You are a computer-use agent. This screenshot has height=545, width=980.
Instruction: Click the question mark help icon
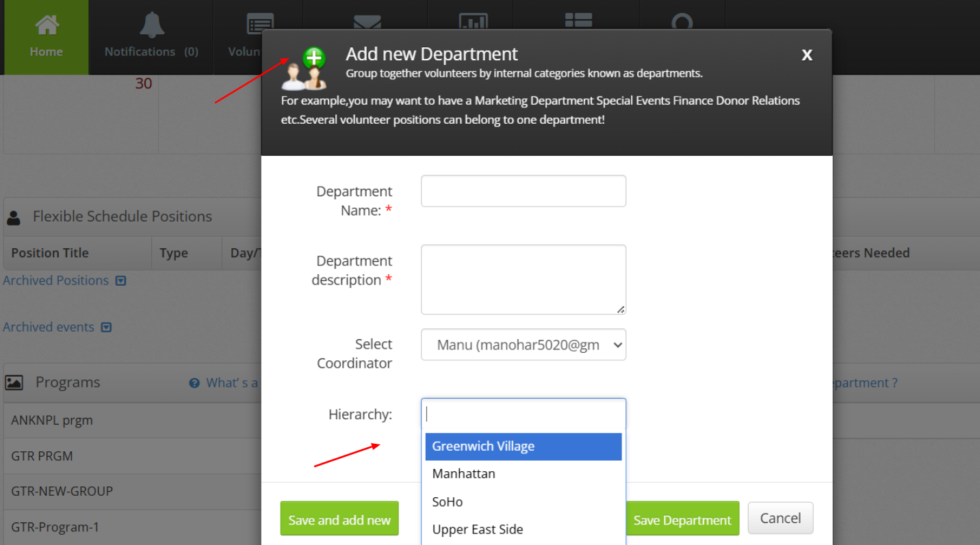tap(194, 384)
